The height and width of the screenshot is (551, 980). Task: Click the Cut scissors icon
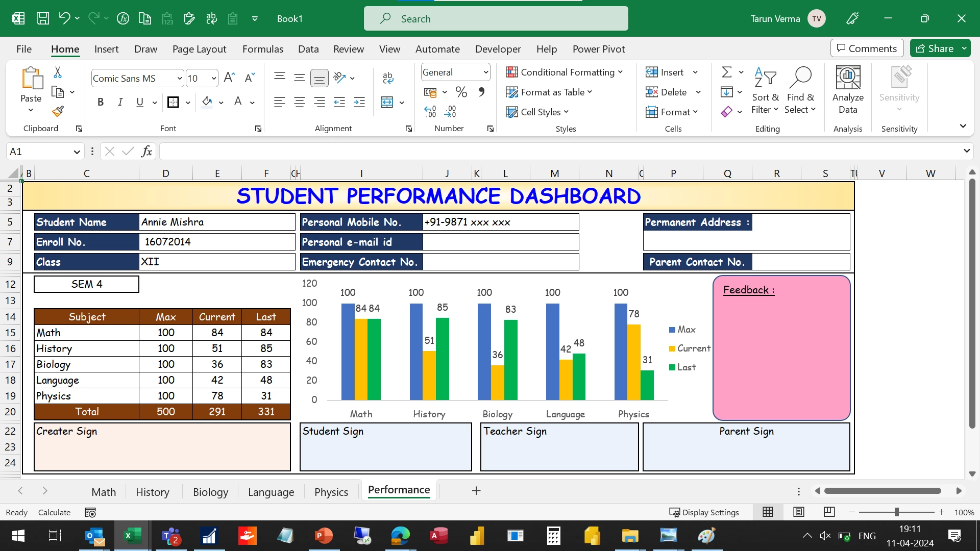(x=58, y=72)
